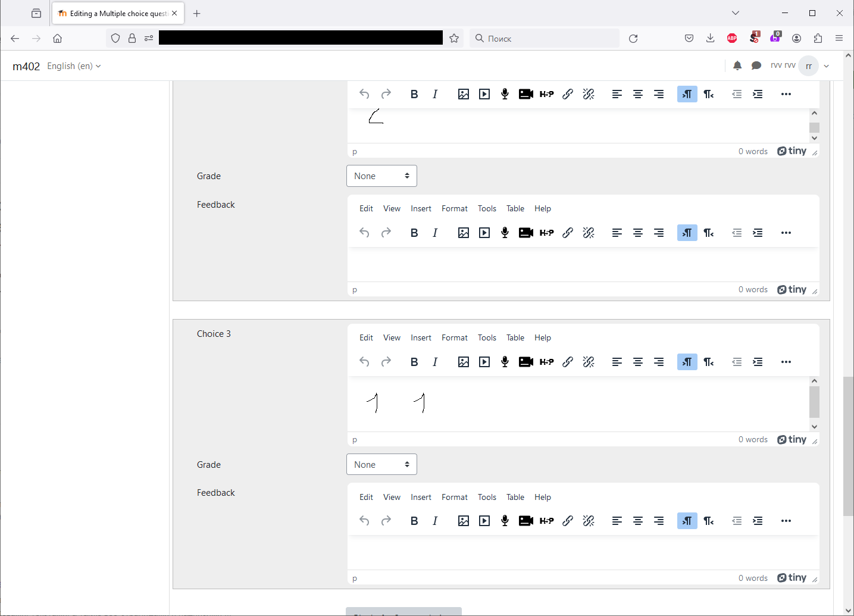This screenshot has width=854, height=616.
Task: Record video in upper Feedback editor
Action: (x=526, y=233)
